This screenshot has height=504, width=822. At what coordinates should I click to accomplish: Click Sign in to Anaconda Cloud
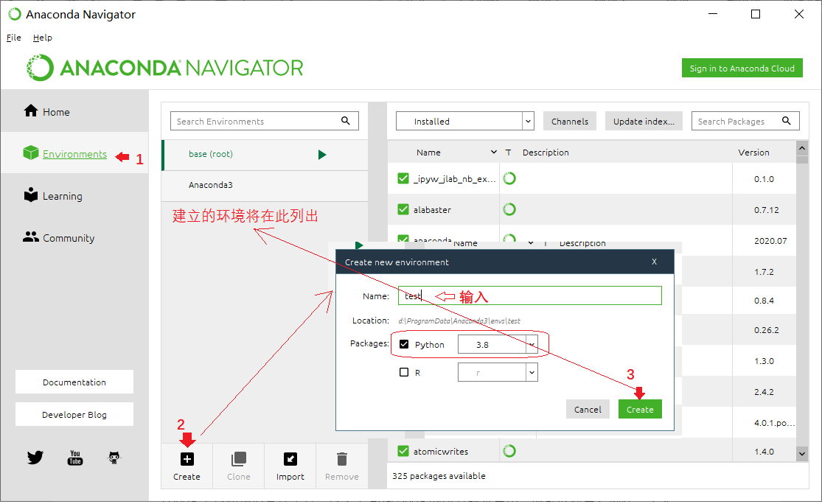pyautogui.click(x=742, y=68)
